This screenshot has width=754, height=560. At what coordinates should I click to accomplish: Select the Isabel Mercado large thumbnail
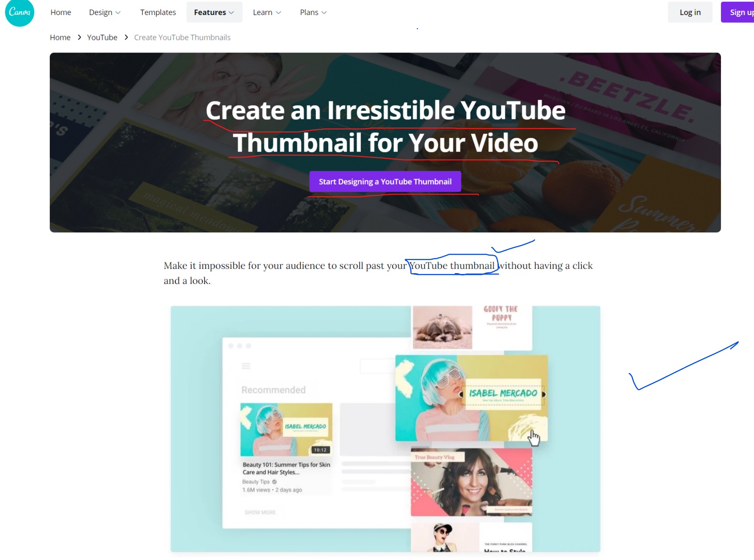(x=471, y=398)
